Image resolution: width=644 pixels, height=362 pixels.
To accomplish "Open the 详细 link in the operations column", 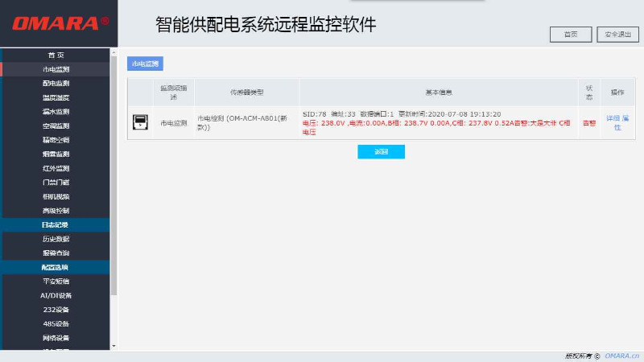I will point(613,118).
